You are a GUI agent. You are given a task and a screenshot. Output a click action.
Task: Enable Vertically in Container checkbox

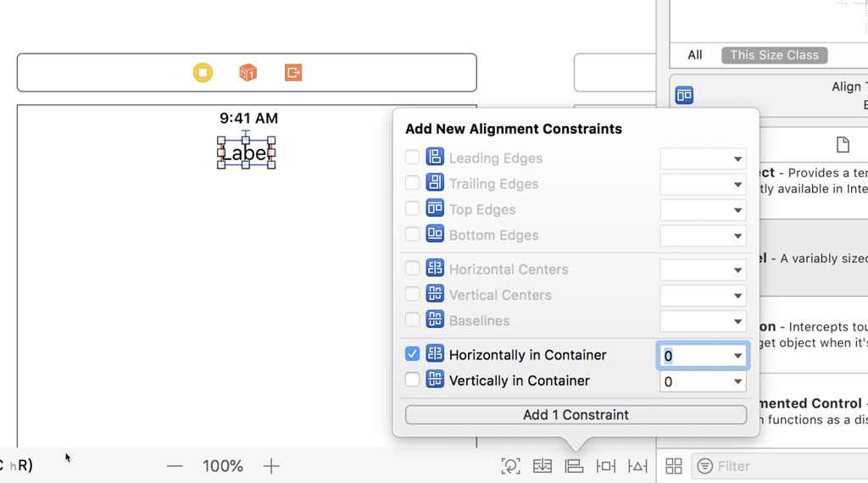coord(413,380)
